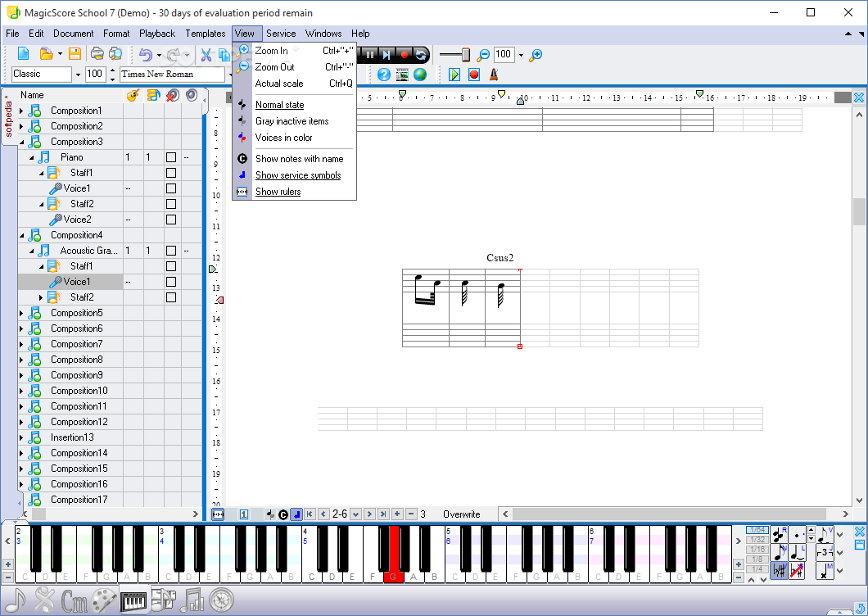The image size is (868, 616).
Task: Click the crossed-out accidental tool marked S
Action: (x=797, y=570)
